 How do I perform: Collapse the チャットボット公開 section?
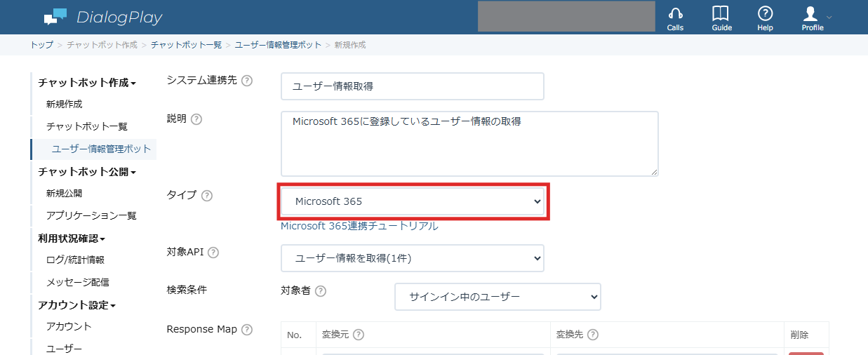(x=87, y=172)
